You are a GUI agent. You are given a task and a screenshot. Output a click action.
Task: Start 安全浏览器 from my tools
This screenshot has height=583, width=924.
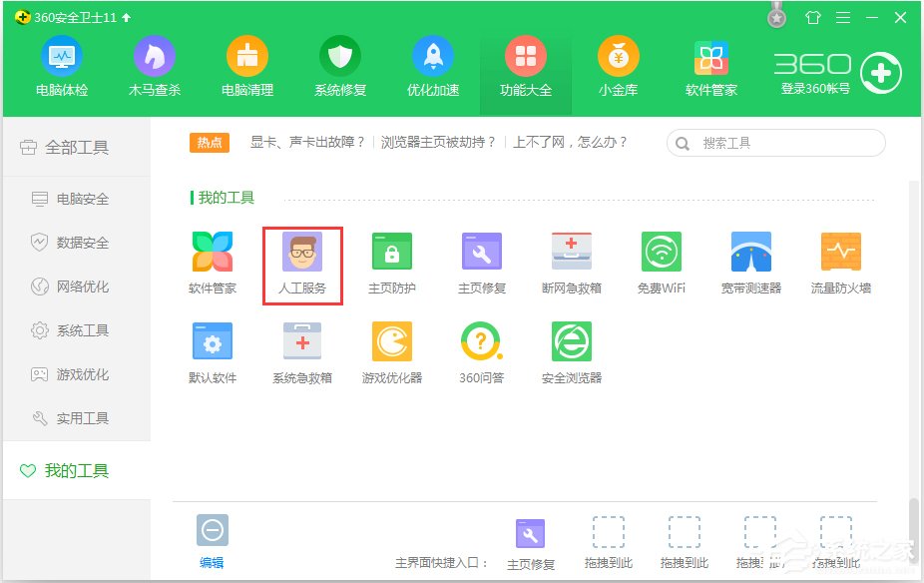coord(572,349)
